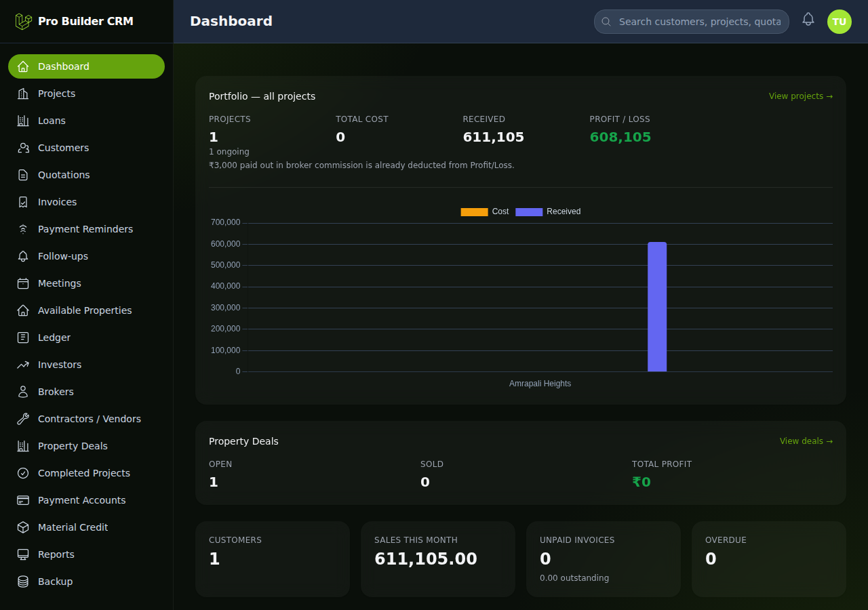This screenshot has height=610, width=868.
Task: Click the Invoices receipt icon
Action: 23,202
